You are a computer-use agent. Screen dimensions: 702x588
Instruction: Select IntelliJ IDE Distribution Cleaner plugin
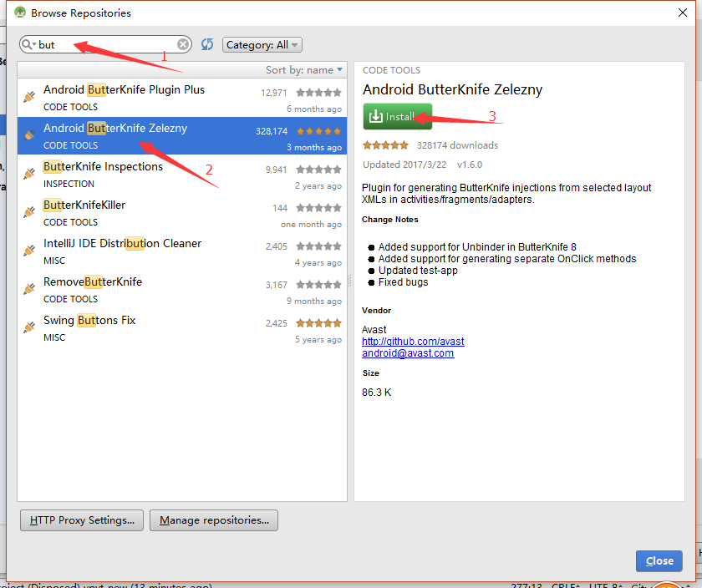tap(182, 251)
